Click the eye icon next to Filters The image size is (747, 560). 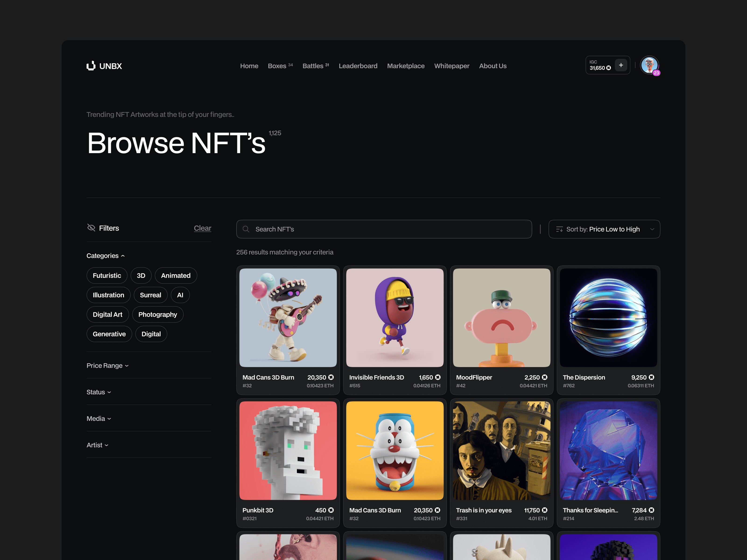click(91, 228)
